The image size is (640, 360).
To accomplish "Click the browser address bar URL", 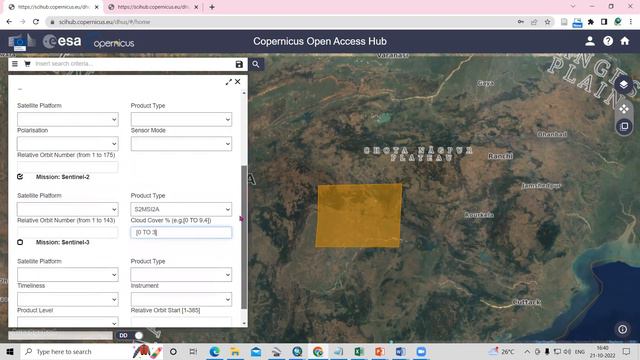I will pos(104,22).
